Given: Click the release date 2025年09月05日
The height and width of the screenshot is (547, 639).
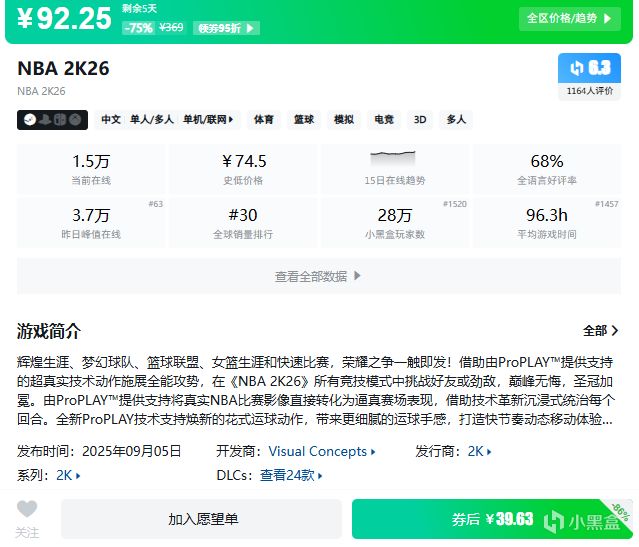Looking at the screenshot, I should [x=132, y=452].
